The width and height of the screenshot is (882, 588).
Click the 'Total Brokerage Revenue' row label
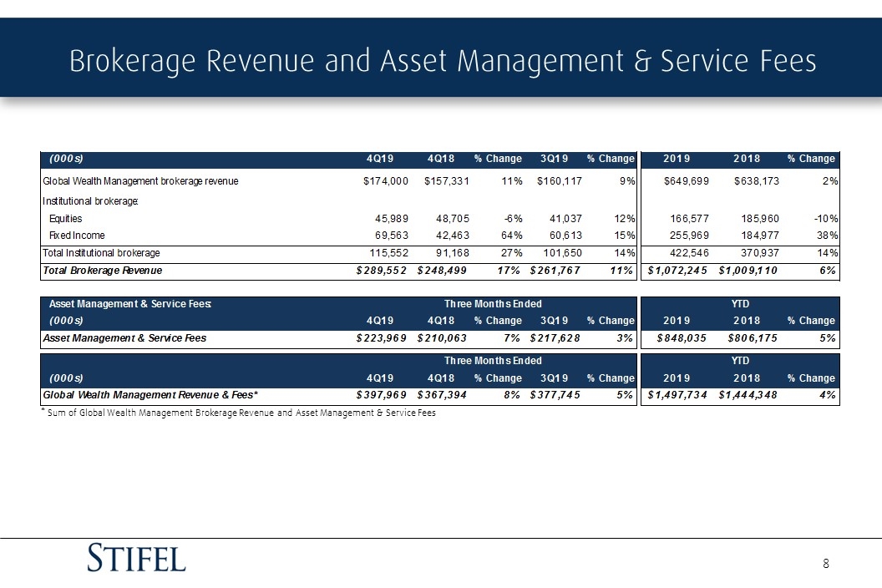pyautogui.click(x=103, y=271)
